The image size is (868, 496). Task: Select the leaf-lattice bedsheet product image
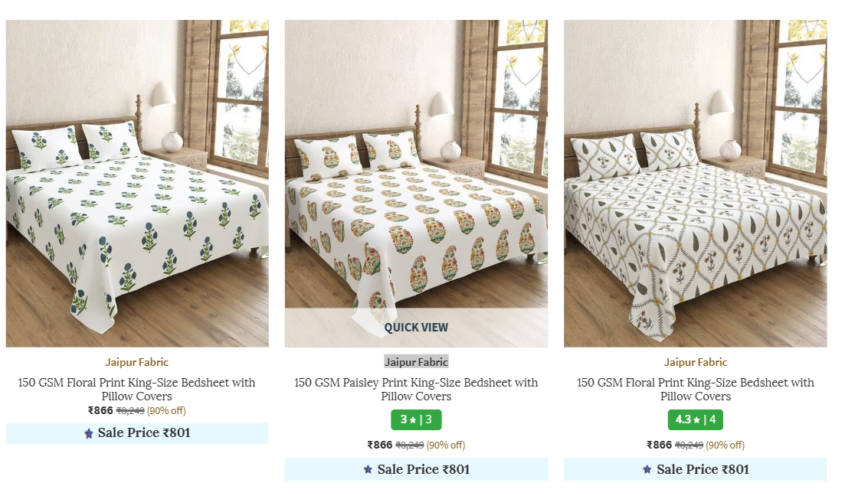[x=696, y=184]
